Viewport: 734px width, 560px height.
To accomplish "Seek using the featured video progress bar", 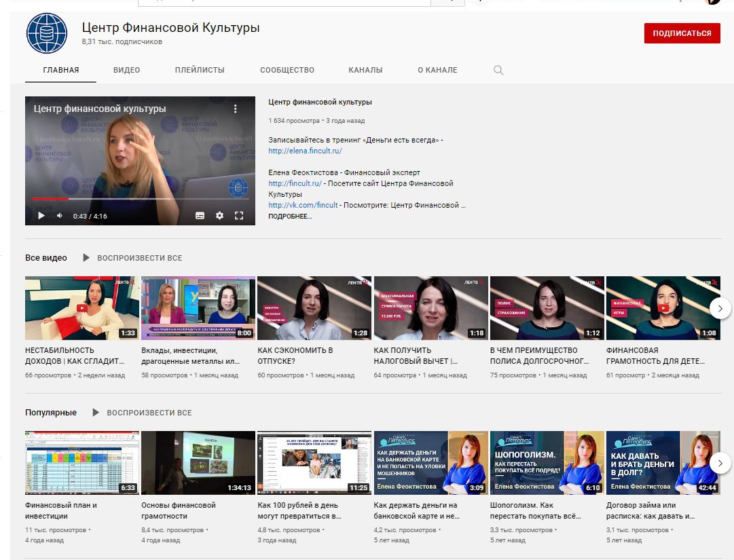I will 136,199.
